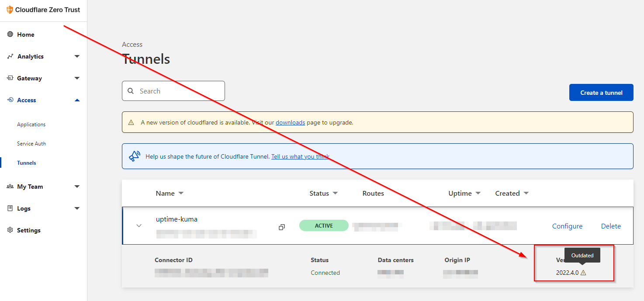
Task: Open Settings in the sidebar
Action: tap(29, 230)
